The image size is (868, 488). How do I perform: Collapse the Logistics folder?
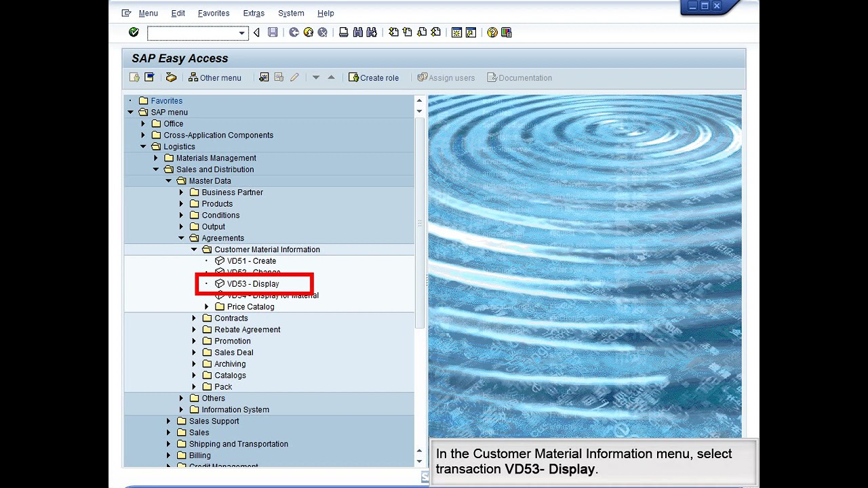(143, 146)
